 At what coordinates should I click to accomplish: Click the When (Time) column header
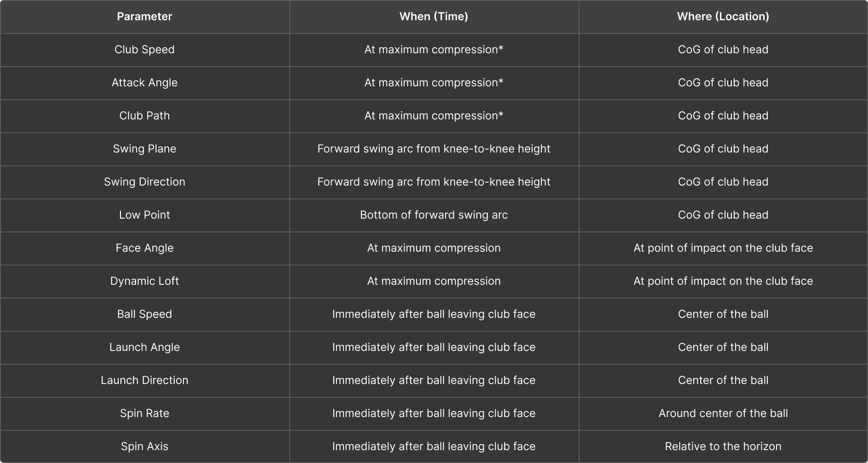pos(434,17)
